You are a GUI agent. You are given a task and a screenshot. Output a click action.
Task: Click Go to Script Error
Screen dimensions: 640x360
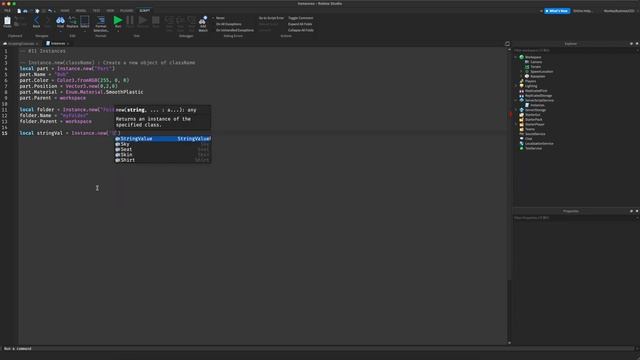[271, 18]
